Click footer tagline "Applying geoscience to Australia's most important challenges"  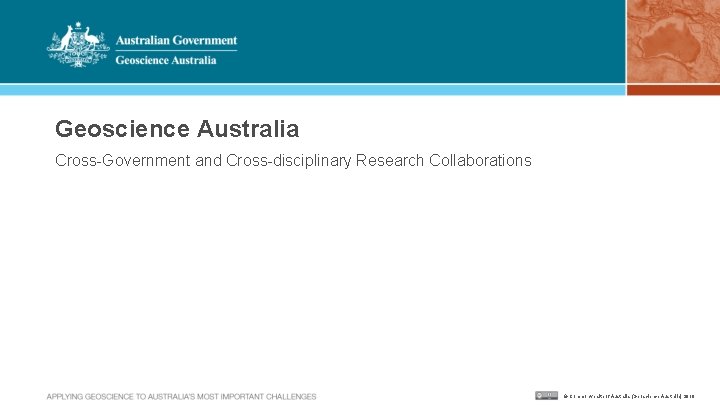coord(181,396)
